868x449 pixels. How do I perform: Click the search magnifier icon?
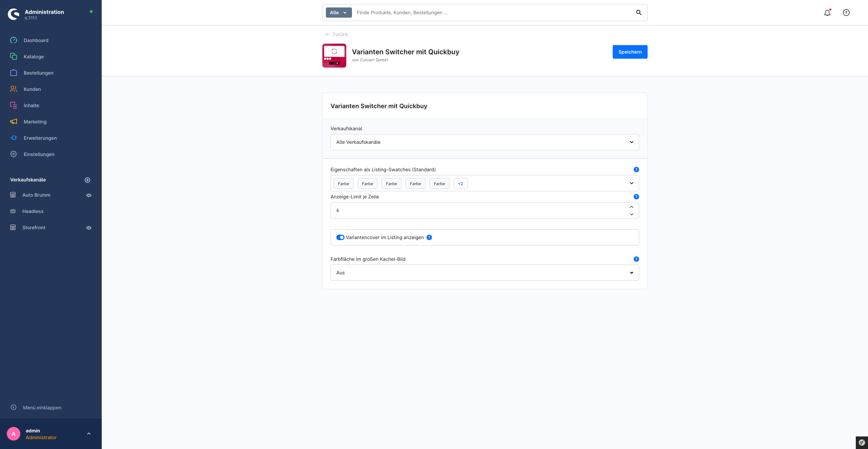pos(639,13)
